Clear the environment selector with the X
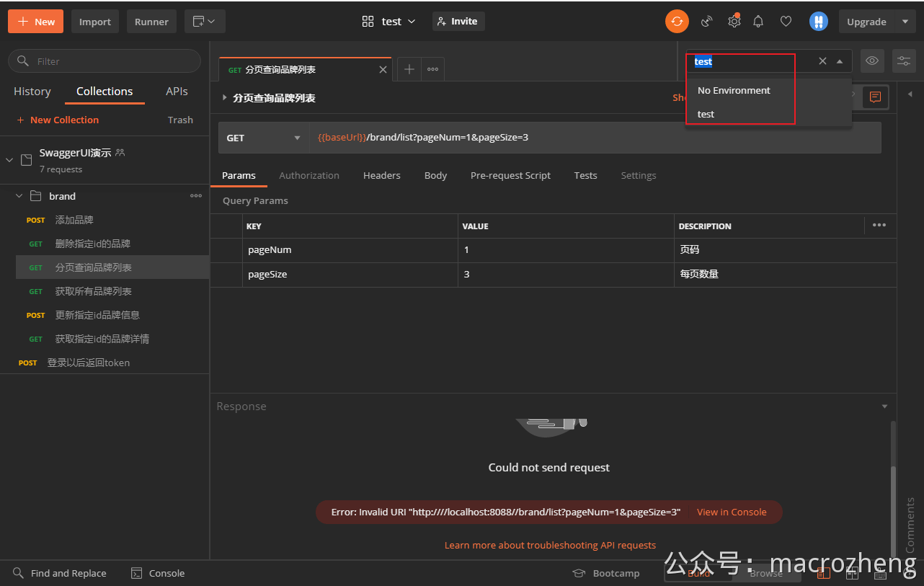Image resolution: width=924 pixels, height=586 pixels. [822, 61]
